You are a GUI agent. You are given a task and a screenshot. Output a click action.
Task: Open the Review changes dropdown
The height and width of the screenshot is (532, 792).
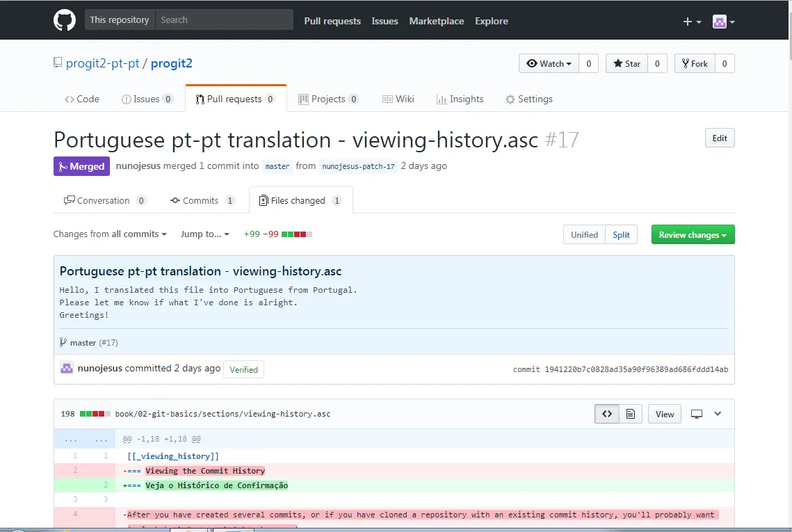[x=693, y=234]
